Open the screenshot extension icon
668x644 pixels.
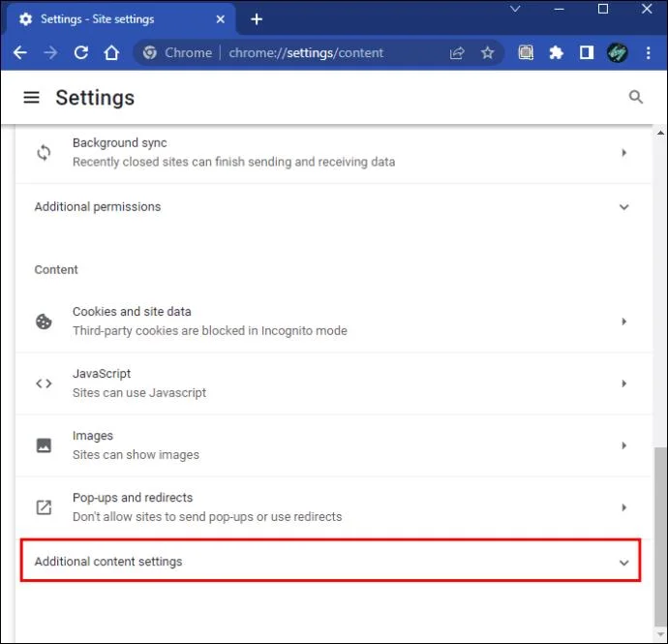click(x=526, y=53)
